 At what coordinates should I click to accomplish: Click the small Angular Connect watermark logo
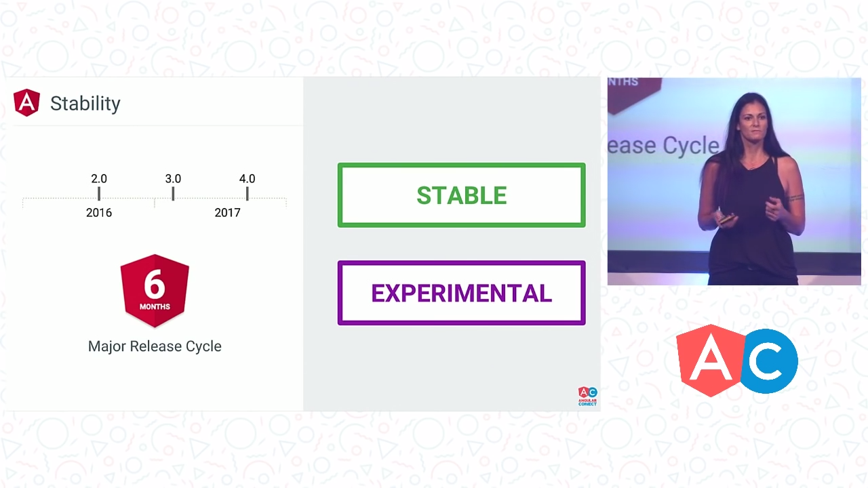(x=587, y=396)
